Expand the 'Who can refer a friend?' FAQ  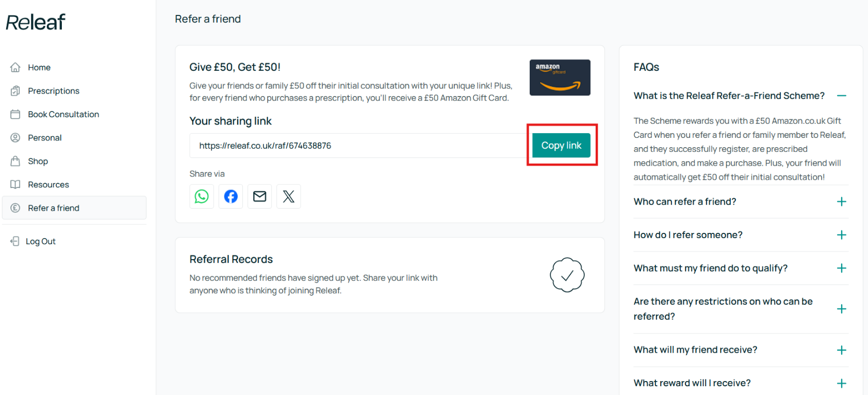coord(842,201)
